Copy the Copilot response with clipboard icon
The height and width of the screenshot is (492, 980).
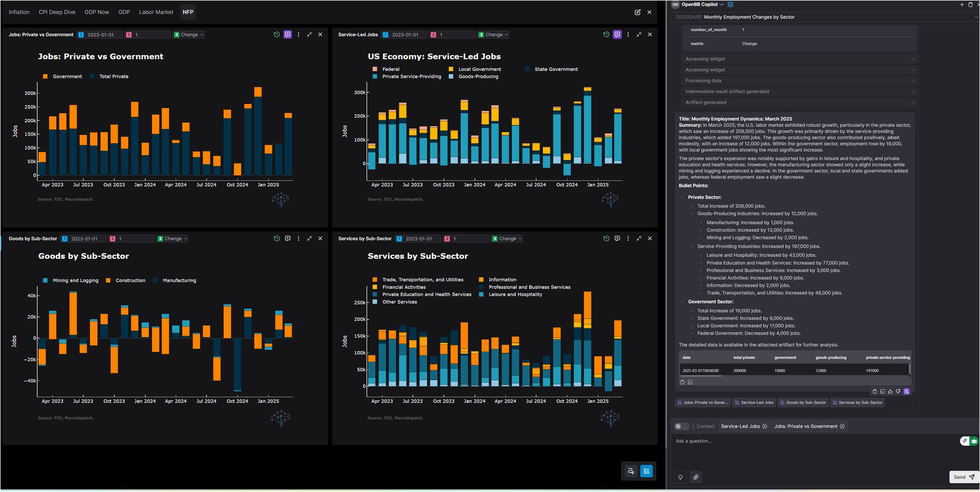click(875, 392)
